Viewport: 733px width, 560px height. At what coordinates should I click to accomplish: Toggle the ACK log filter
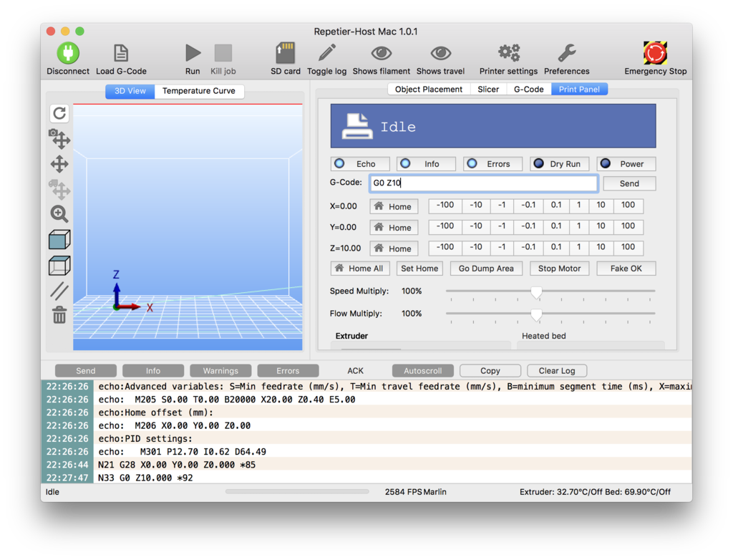pyautogui.click(x=355, y=370)
